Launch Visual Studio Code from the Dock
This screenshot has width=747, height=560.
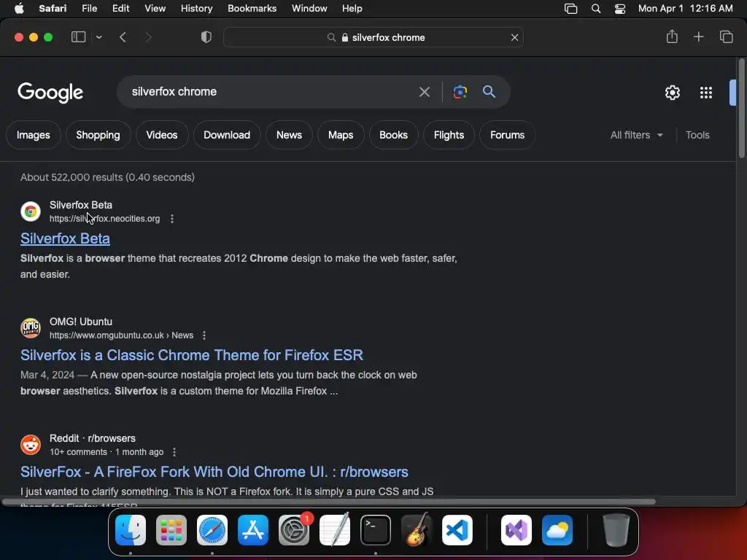coord(457,530)
